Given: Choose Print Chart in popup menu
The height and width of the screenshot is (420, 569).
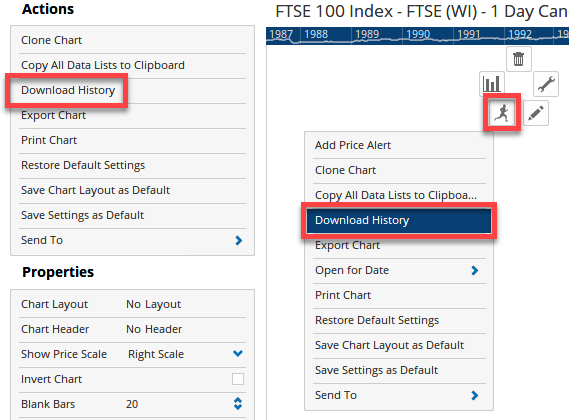Looking at the screenshot, I should pos(399,295).
